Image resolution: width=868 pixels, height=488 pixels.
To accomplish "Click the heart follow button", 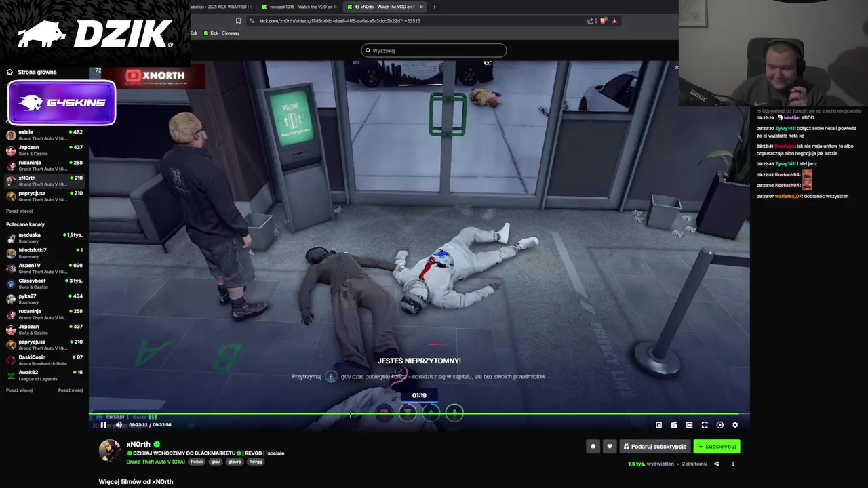I will click(x=610, y=447).
